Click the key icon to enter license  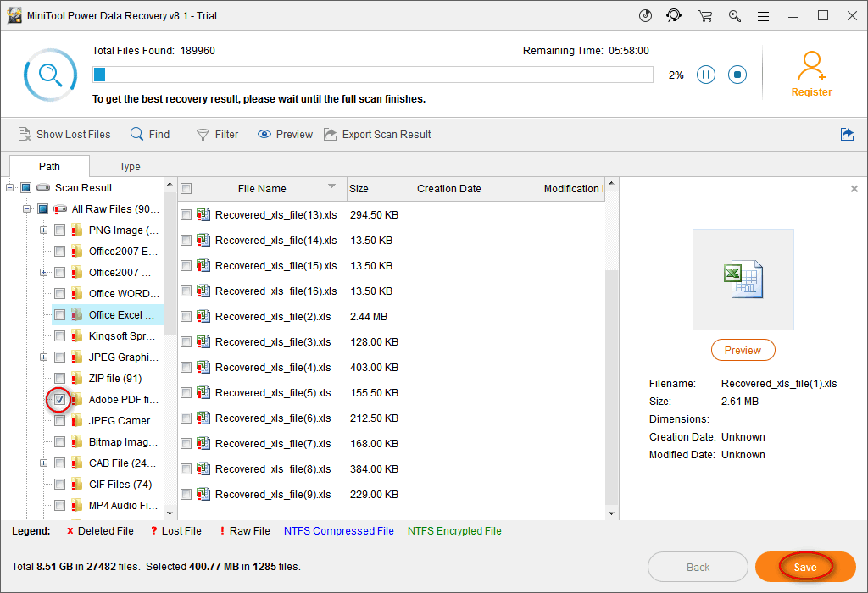pyautogui.click(x=734, y=16)
